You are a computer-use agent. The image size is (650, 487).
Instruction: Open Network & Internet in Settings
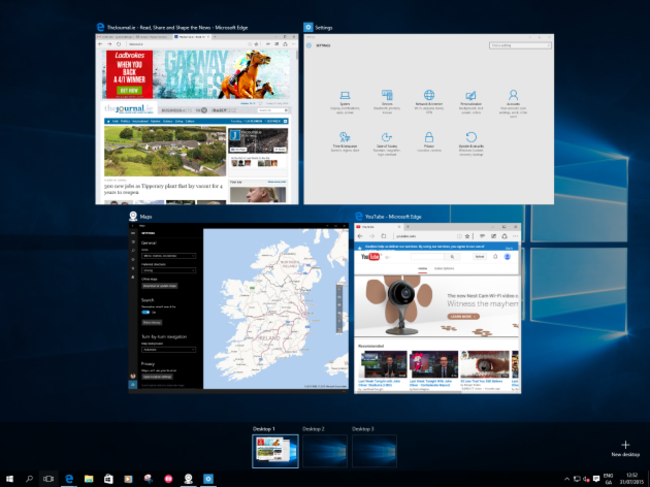coord(429,102)
